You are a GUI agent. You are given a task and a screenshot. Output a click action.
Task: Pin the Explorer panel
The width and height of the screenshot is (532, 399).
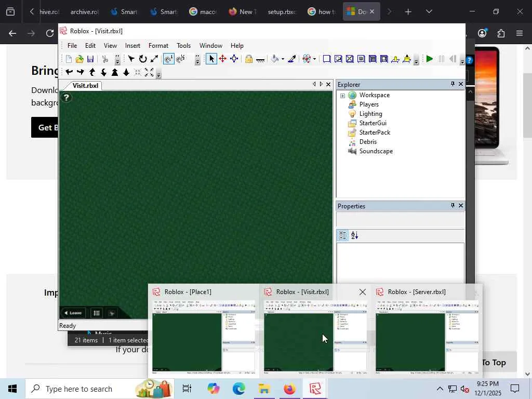[x=453, y=84]
